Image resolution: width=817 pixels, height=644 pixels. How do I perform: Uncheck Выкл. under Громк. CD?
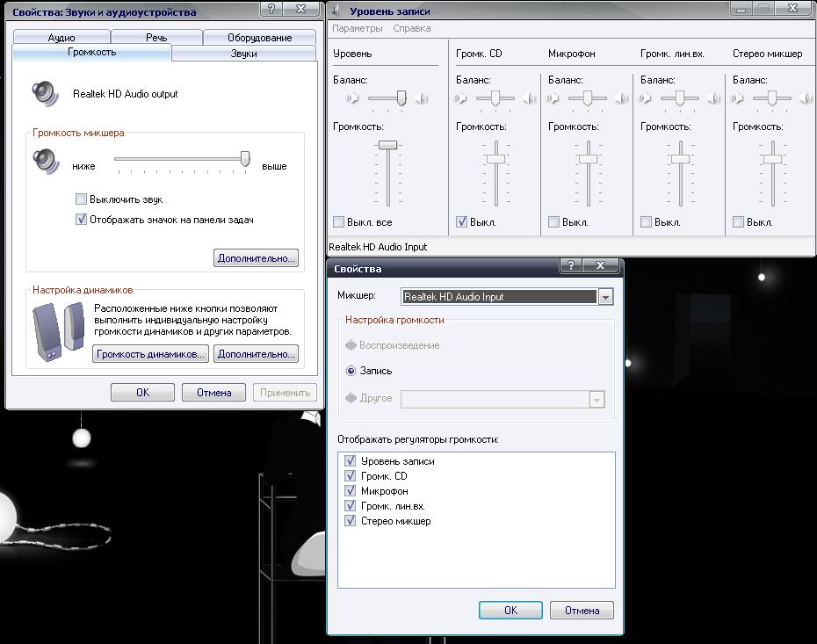(462, 222)
